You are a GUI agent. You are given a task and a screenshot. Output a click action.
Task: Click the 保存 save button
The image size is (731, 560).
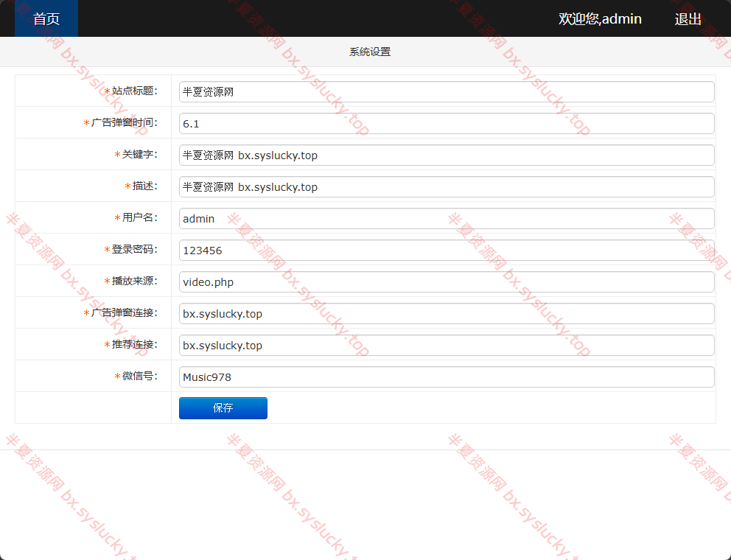pos(223,408)
